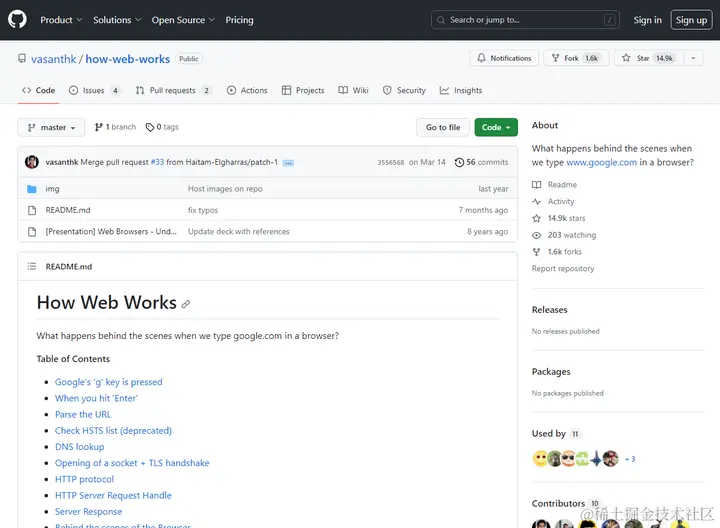Open the vasanthk user profile link
The image size is (720, 528).
click(54, 59)
